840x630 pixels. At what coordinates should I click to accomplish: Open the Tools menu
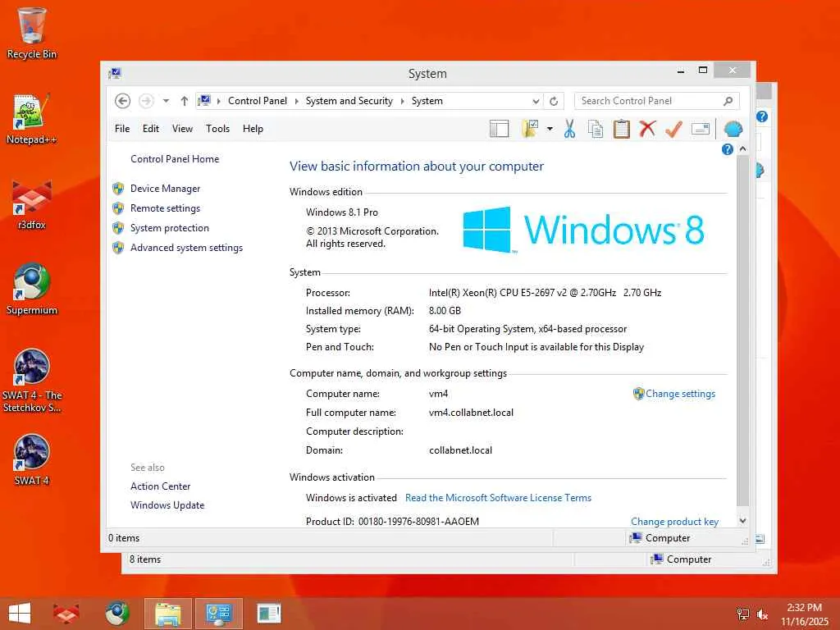click(x=217, y=129)
